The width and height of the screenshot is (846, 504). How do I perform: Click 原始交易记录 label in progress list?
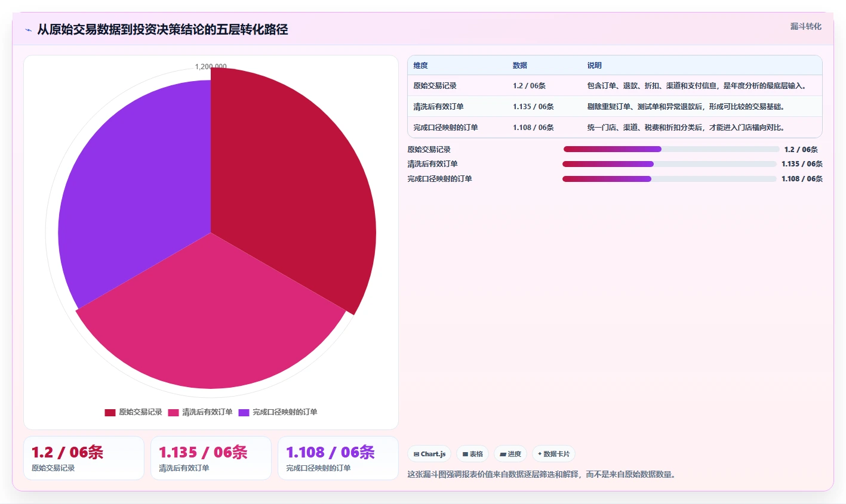tap(429, 150)
